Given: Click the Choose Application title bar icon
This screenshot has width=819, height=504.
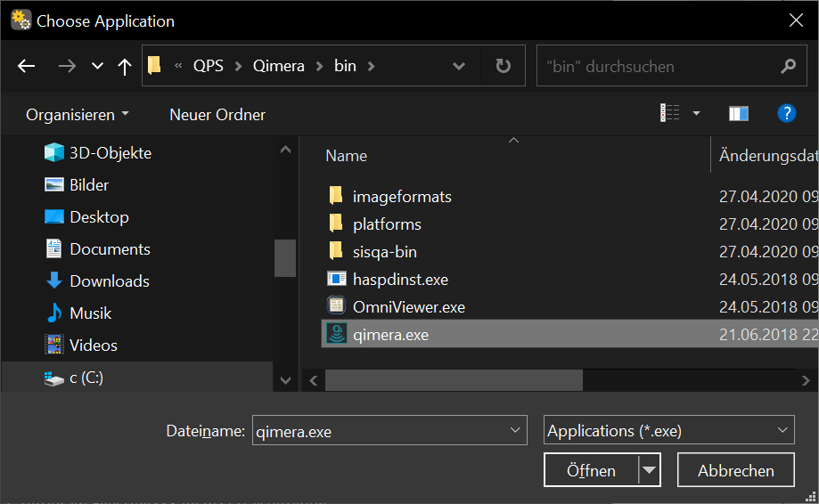Looking at the screenshot, I should 20,20.
